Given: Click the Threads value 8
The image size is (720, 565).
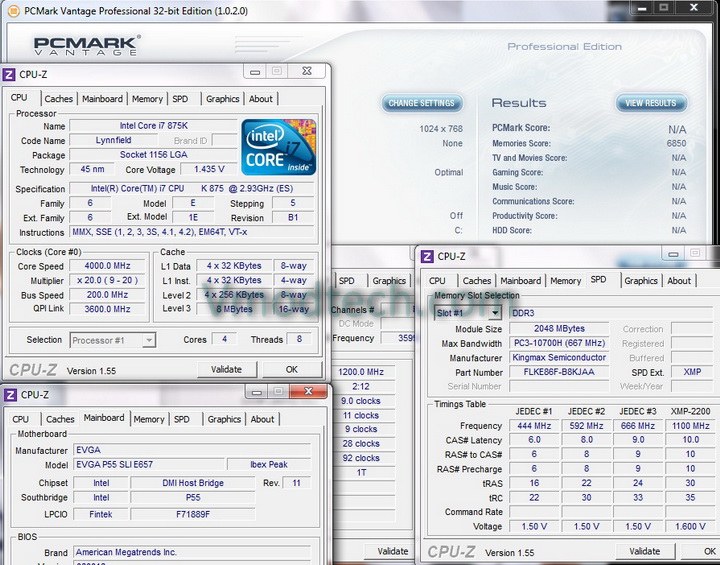Looking at the screenshot, I should pos(299,339).
